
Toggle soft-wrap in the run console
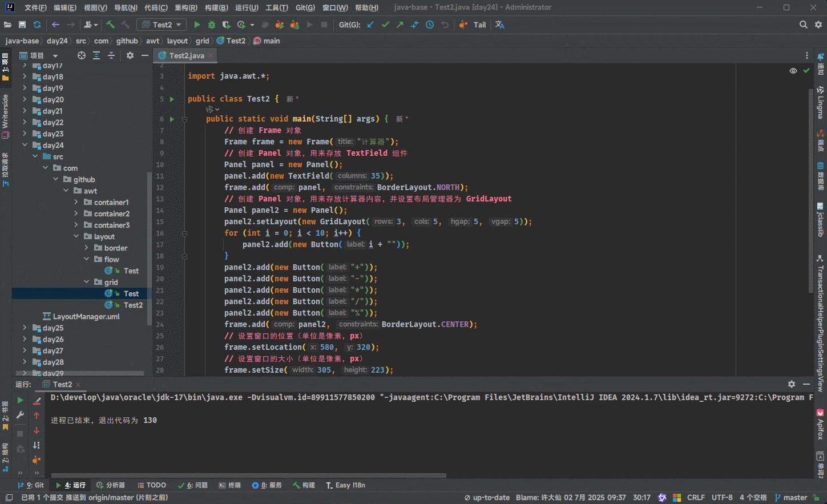[x=37, y=445]
